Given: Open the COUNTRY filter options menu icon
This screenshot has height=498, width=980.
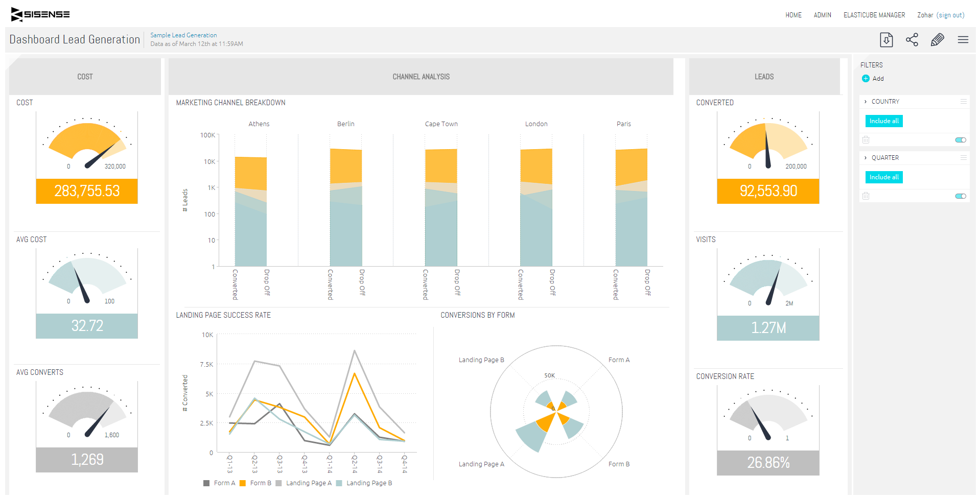Looking at the screenshot, I should (x=963, y=102).
